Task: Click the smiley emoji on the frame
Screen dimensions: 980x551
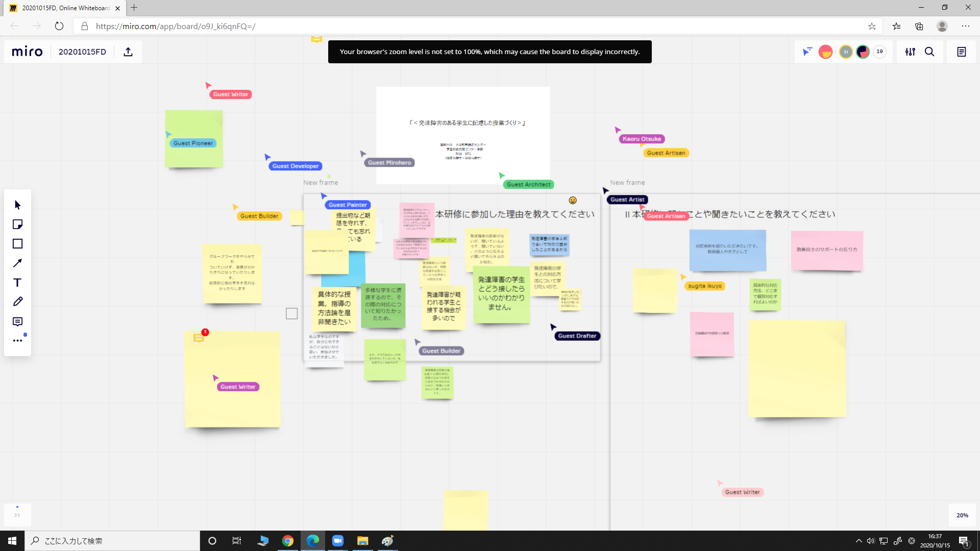Action: [573, 201]
